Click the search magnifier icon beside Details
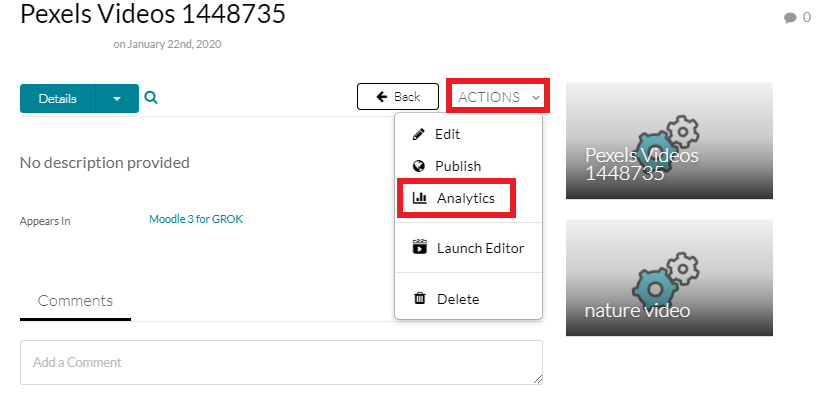 (151, 98)
